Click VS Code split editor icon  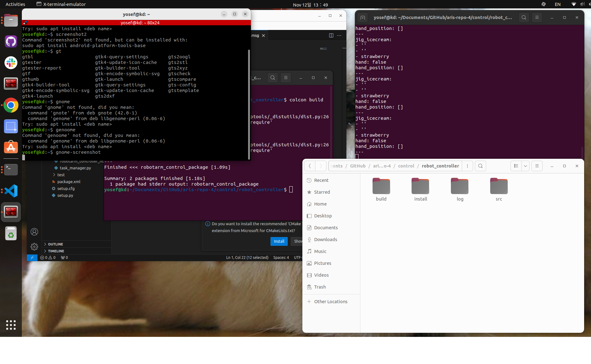tap(331, 36)
